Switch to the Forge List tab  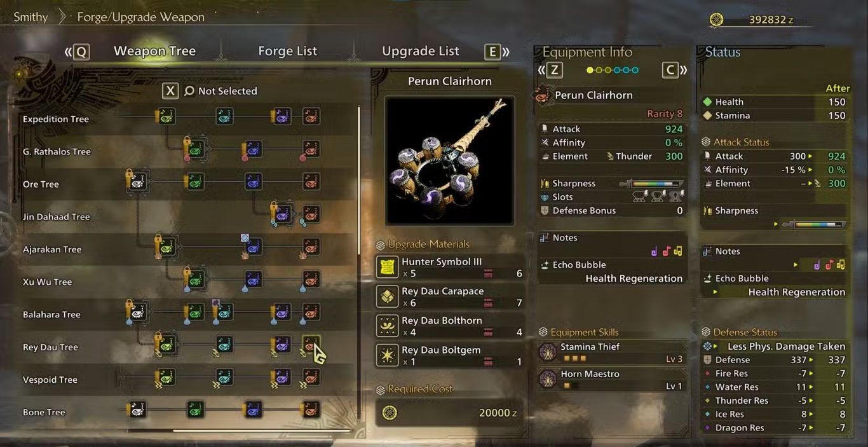point(288,51)
